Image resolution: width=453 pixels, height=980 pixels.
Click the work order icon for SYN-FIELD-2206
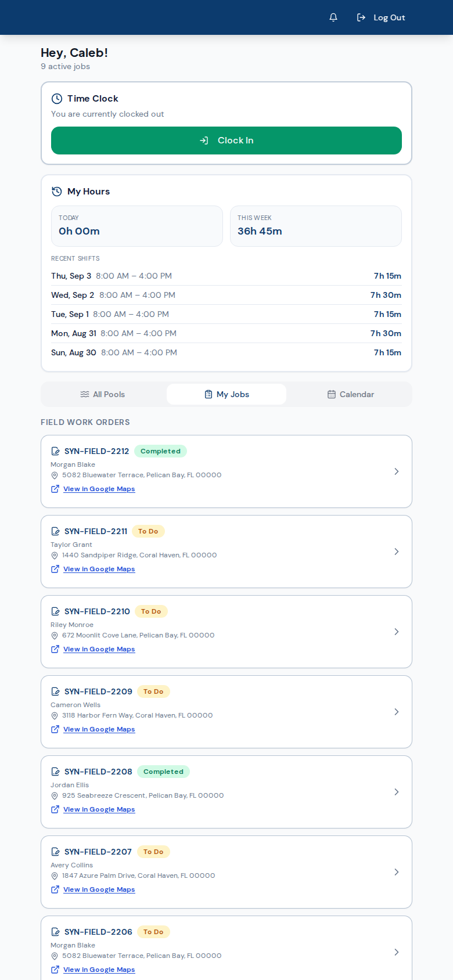pos(56,932)
